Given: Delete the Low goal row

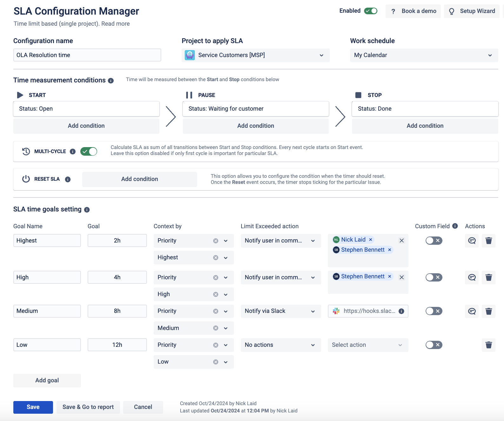Looking at the screenshot, I should tap(488, 345).
